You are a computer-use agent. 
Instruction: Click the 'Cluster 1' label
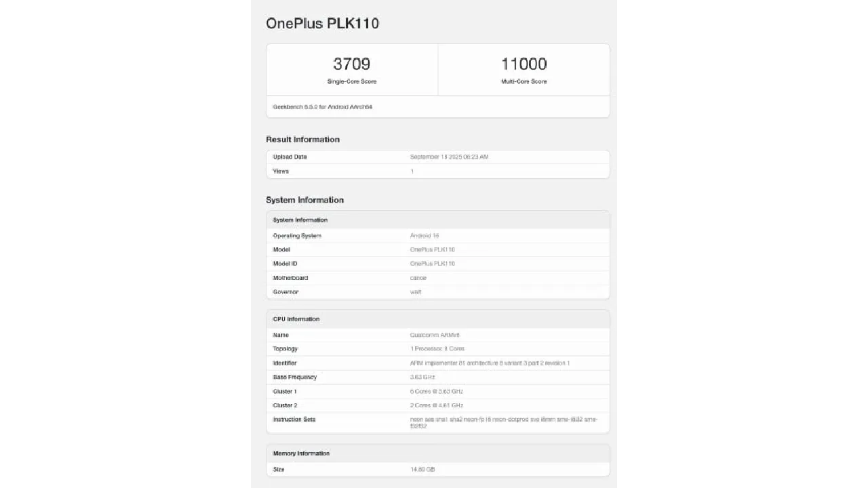pyautogui.click(x=285, y=392)
